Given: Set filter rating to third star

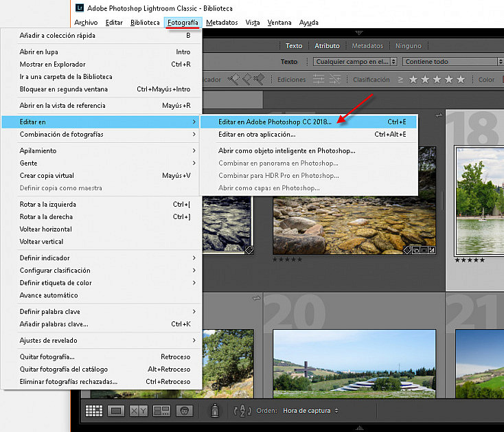Looking at the screenshot, I should point(437,80).
